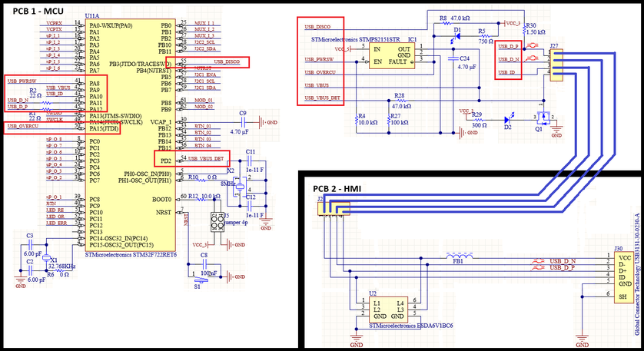
Task: Select the STM32F722RET6 microcontroller U11A body
Action: click(130, 134)
